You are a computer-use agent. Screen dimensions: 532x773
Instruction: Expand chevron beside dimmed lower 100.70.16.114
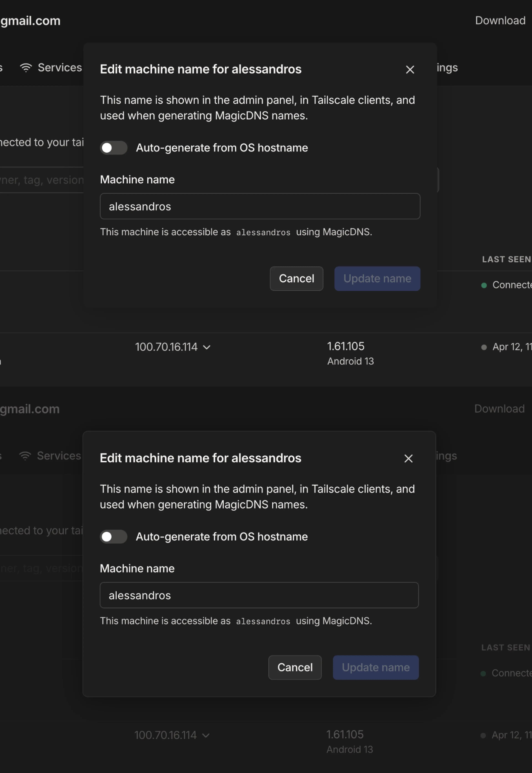(206, 735)
